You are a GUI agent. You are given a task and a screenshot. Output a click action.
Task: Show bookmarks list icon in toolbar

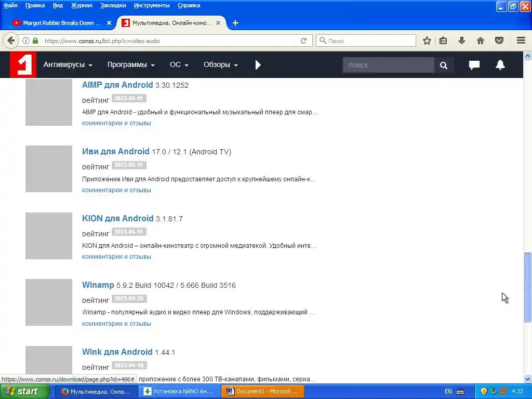click(x=443, y=41)
